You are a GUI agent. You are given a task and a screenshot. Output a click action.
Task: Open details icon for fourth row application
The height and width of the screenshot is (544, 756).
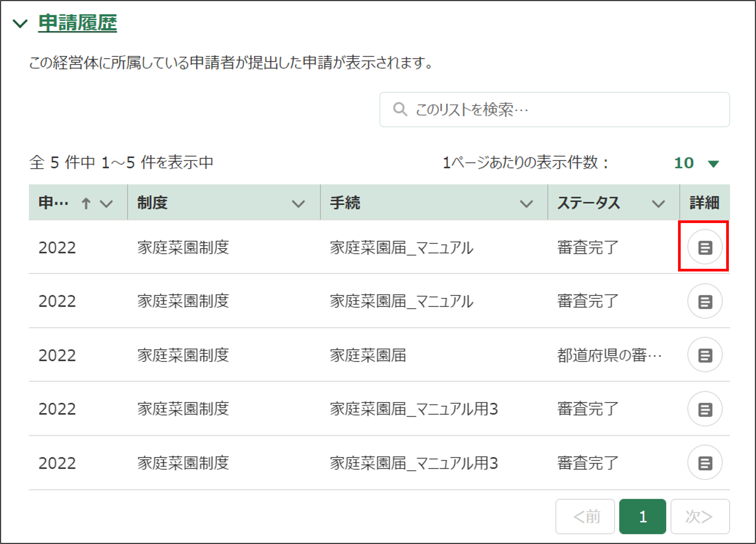[705, 409]
